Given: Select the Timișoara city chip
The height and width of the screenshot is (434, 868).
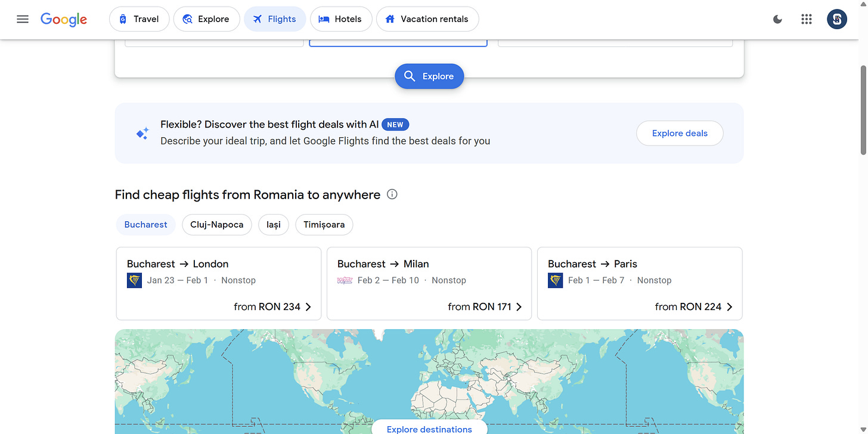Looking at the screenshot, I should [324, 225].
